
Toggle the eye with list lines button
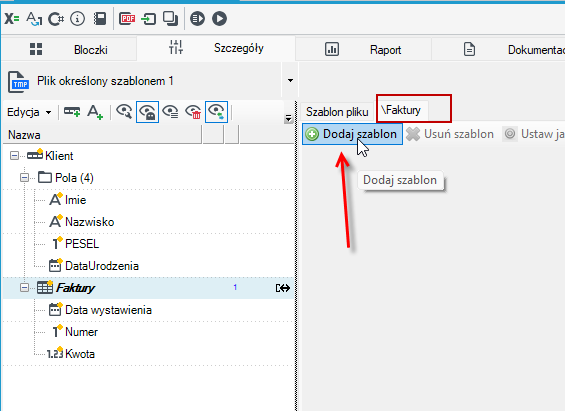(x=170, y=112)
